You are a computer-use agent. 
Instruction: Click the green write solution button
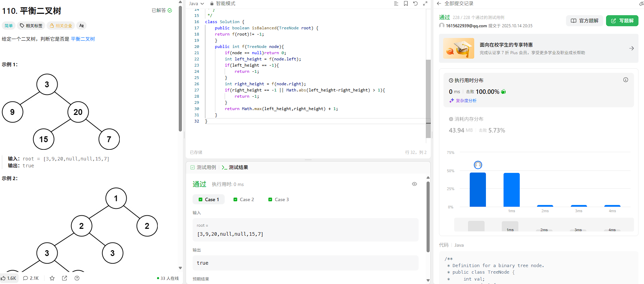[x=622, y=21]
